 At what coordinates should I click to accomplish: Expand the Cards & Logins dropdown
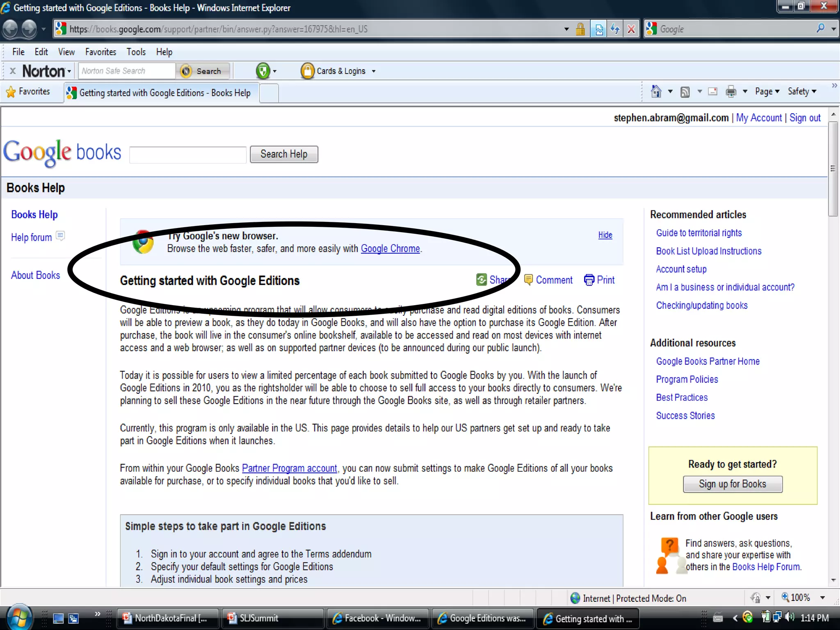373,71
